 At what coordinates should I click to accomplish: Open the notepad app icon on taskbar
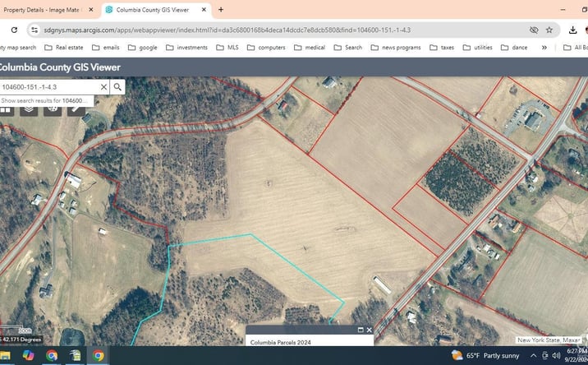[x=75, y=355]
